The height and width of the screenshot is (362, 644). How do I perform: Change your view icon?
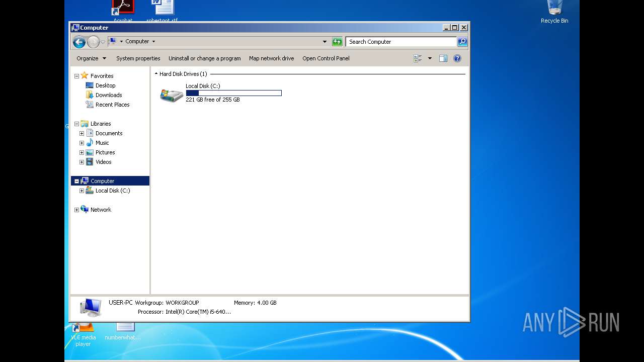point(418,58)
